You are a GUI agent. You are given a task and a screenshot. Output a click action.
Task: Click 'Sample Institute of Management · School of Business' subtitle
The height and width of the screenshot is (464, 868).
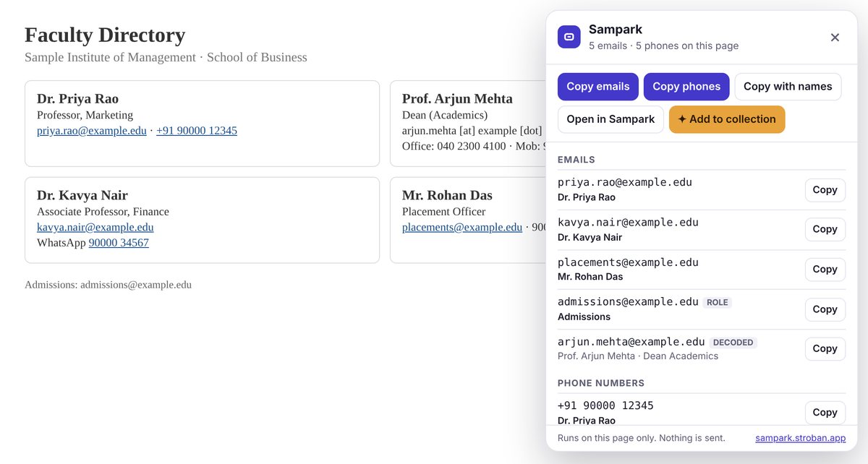[x=166, y=57]
